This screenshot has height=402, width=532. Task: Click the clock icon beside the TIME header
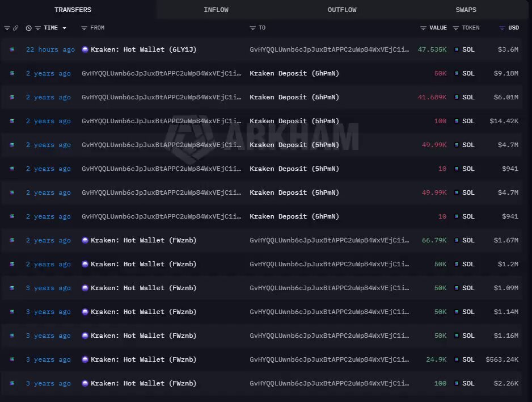tap(28, 28)
